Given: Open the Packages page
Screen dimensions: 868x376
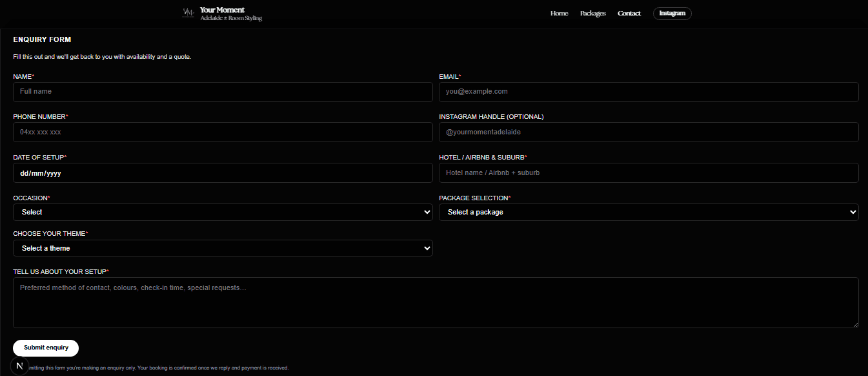Looking at the screenshot, I should click(x=592, y=13).
